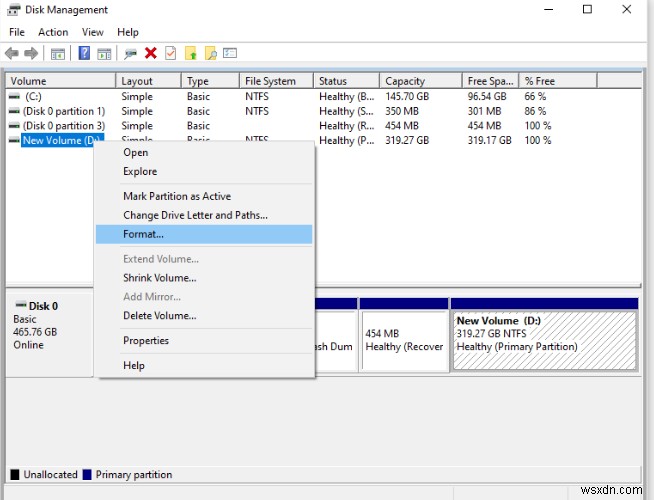Click the 319.17 GB free space cell
This screenshot has width=654, height=500.
[489, 141]
